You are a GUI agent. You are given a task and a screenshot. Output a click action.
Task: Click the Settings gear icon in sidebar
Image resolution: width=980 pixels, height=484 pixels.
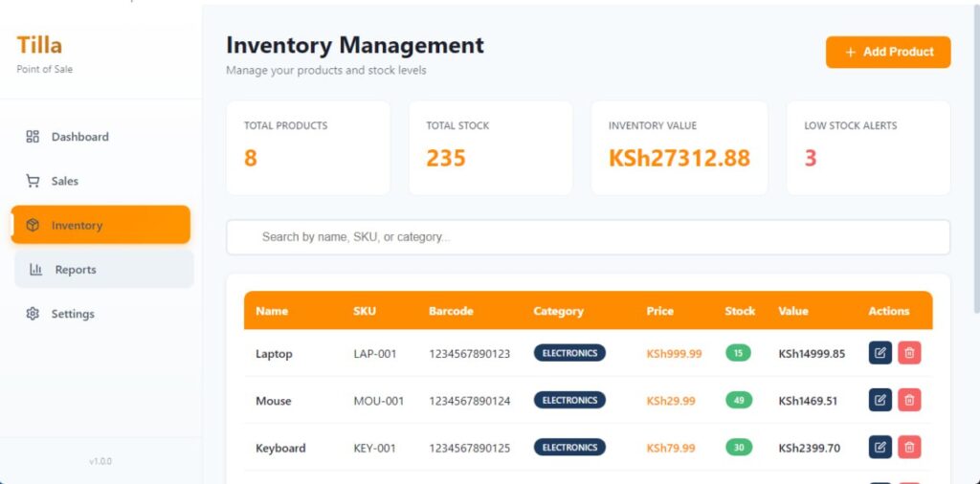coord(33,314)
